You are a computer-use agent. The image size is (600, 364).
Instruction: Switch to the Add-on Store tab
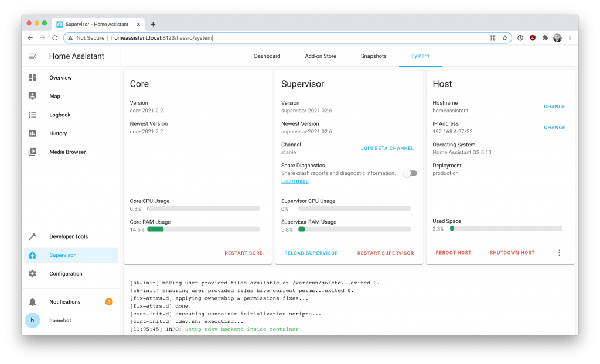click(321, 56)
